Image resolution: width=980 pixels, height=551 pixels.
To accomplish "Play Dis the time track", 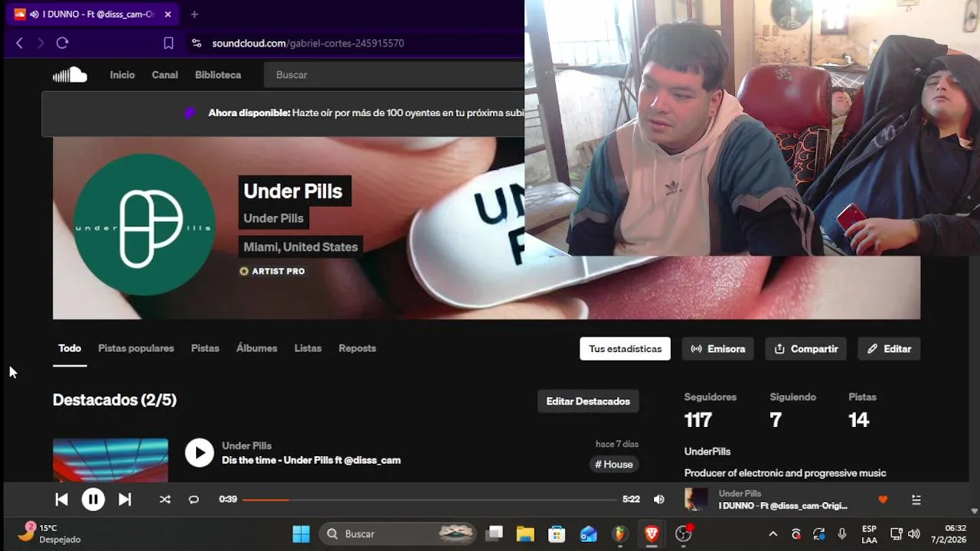I will tap(199, 453).
